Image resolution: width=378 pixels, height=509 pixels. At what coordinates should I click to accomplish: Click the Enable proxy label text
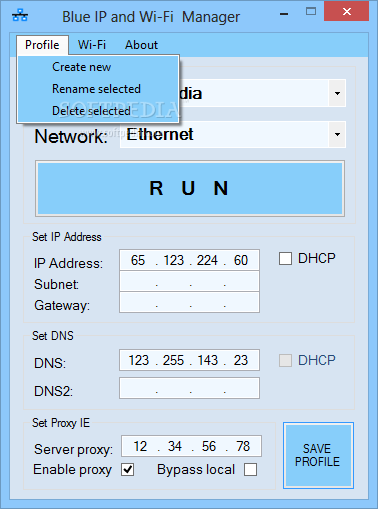pyautogui.click(x=72, y=470)
